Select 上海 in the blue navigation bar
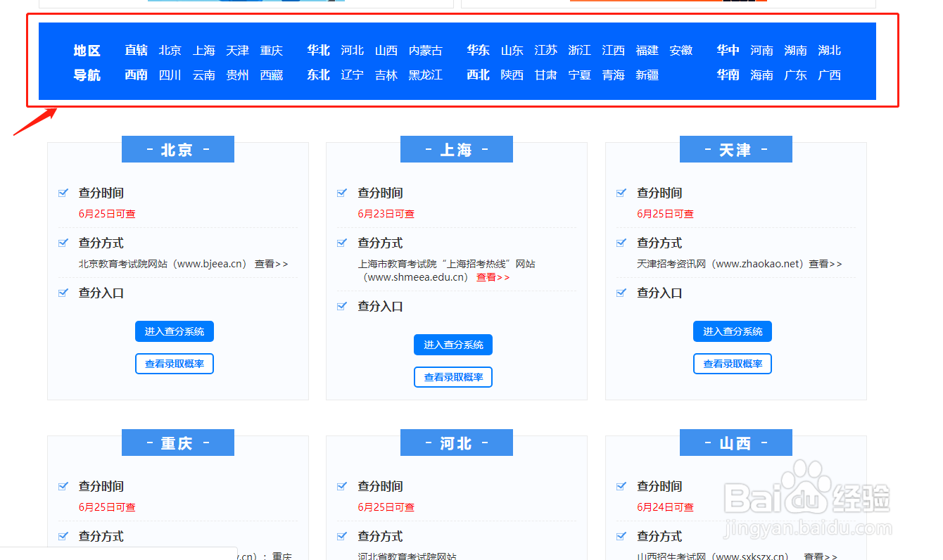 (x=204, y=51)
